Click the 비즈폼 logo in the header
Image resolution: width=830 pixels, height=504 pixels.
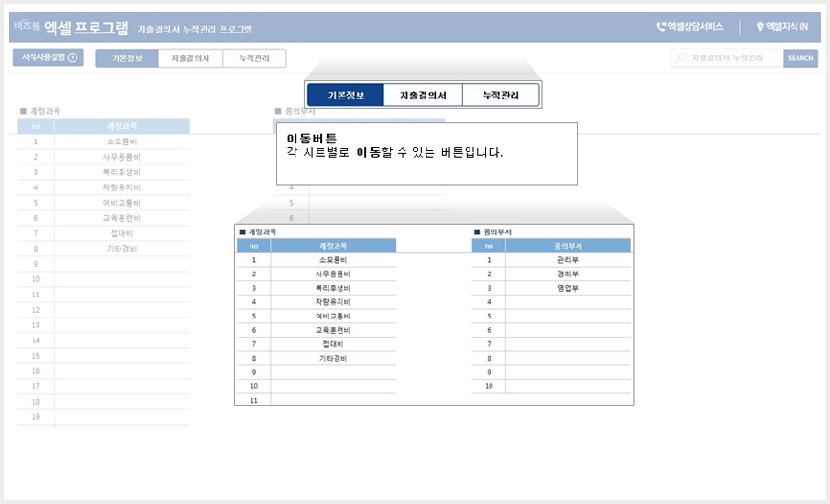27,26
